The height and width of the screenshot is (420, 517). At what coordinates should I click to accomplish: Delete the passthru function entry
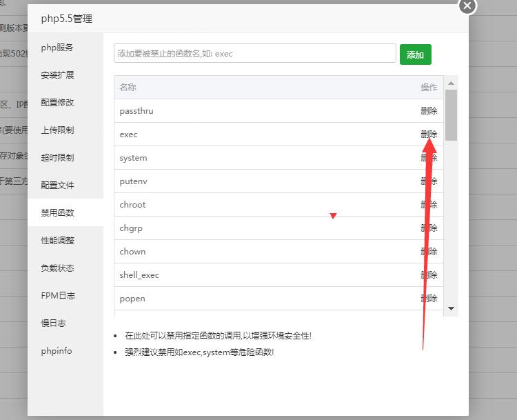[429, 111]
